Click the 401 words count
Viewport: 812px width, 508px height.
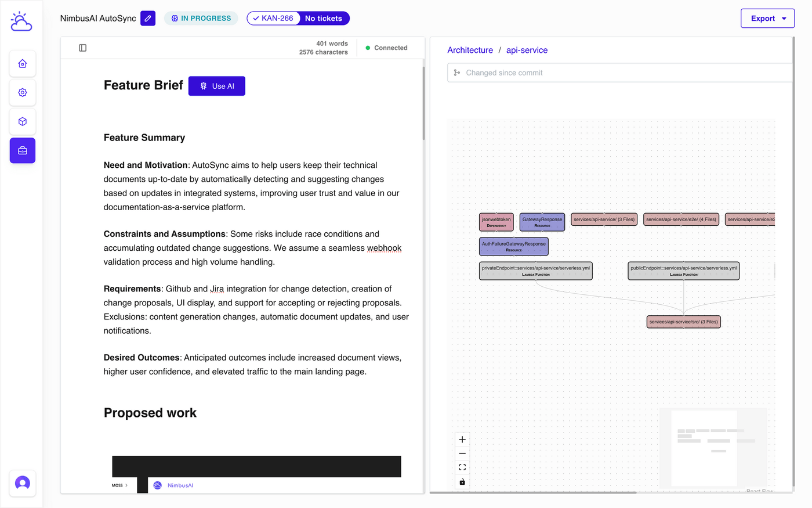332,44
